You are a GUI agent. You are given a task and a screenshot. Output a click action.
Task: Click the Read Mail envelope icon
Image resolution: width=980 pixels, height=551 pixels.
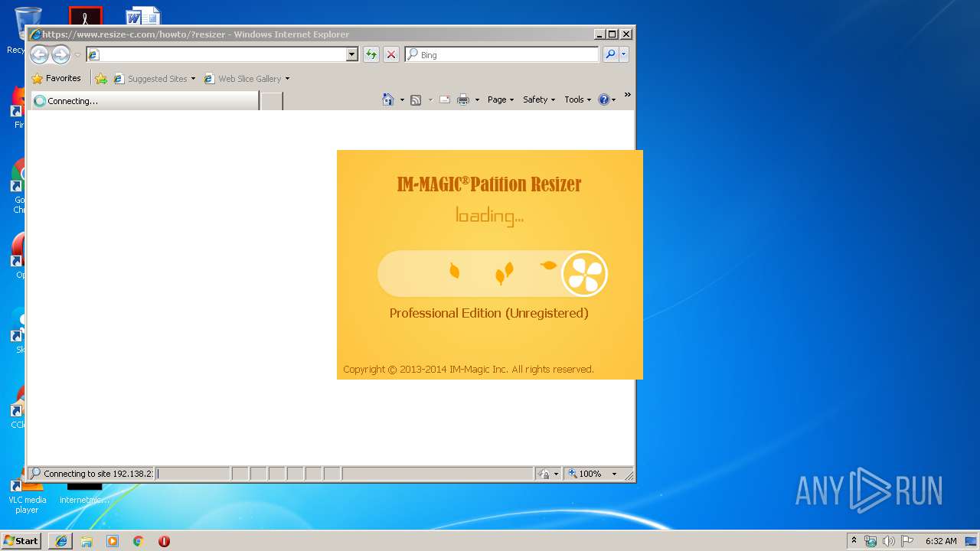coord(445,99)
